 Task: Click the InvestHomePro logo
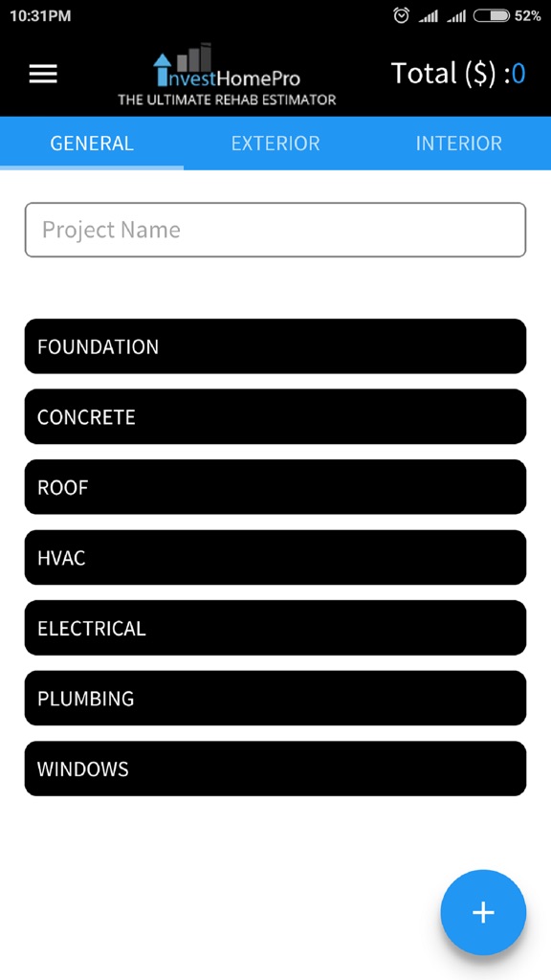[x=228, y=74]
